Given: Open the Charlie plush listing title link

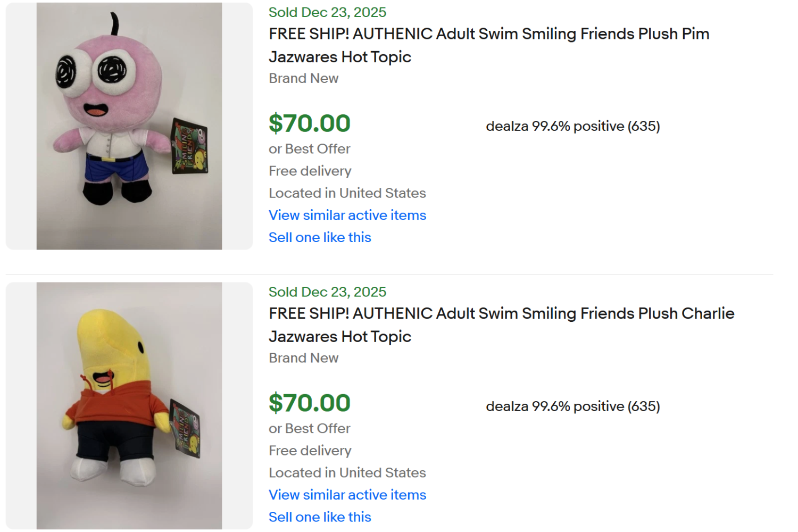Looking at the screenshot, I should coord(500,325).
